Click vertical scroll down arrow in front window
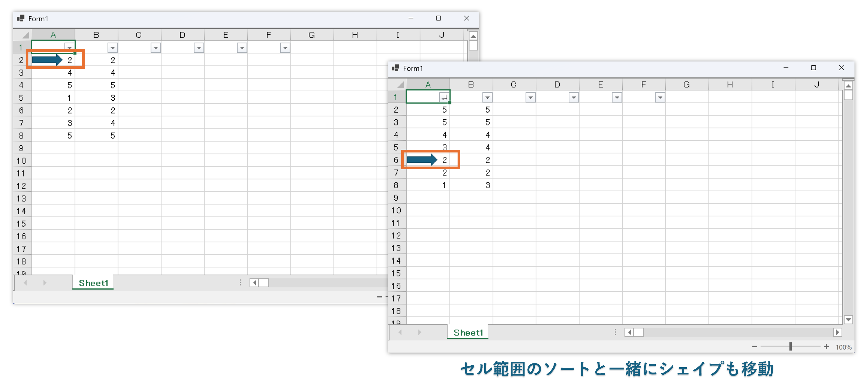Screen dimensions: 868x383 pyautogui.click(x=848, y=319)
